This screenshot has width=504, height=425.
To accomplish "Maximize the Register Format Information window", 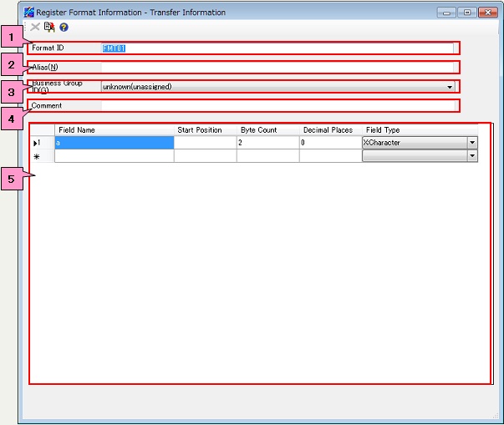I will tap(466, 13).
